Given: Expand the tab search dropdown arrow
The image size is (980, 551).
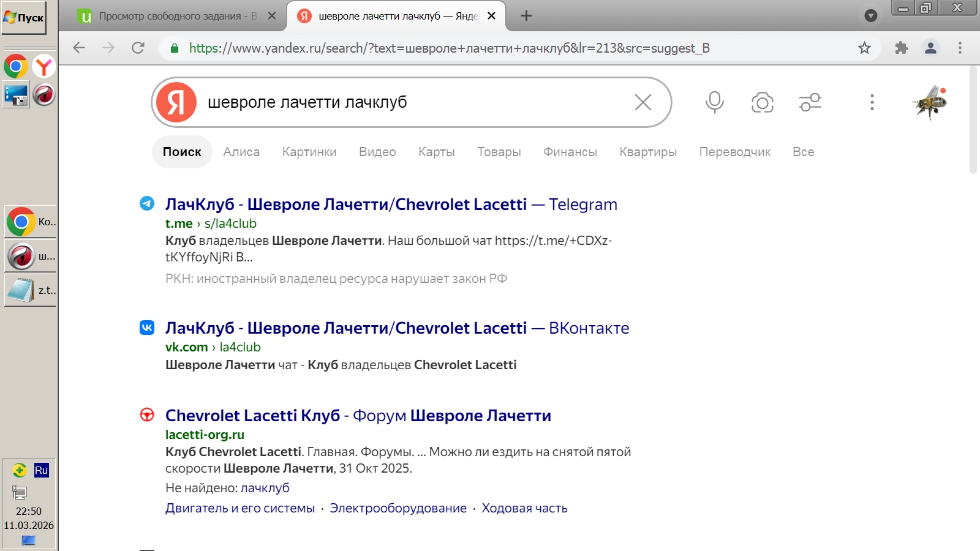Looking at the screenshot, I should [870, 16].
